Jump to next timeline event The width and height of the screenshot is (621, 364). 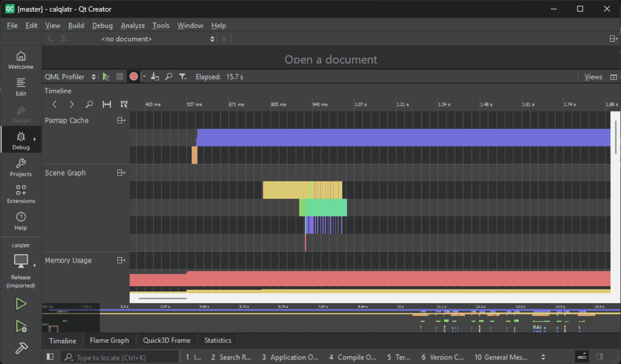click(x=72, y=104)
